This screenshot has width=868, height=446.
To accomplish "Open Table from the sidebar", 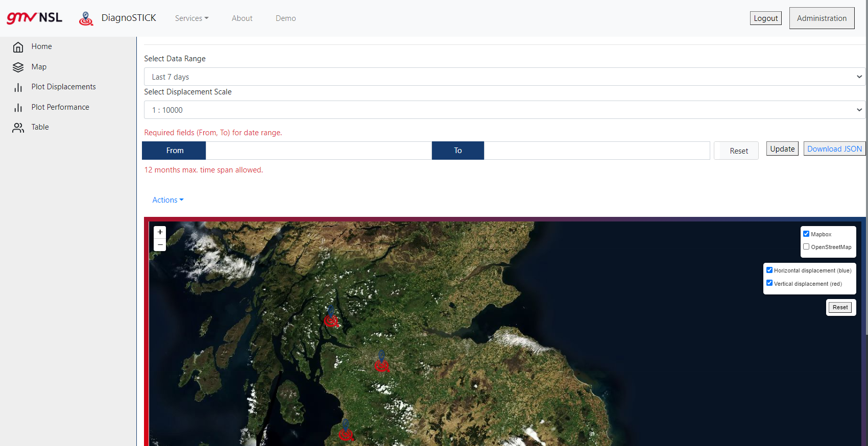I will click(40, 127).
